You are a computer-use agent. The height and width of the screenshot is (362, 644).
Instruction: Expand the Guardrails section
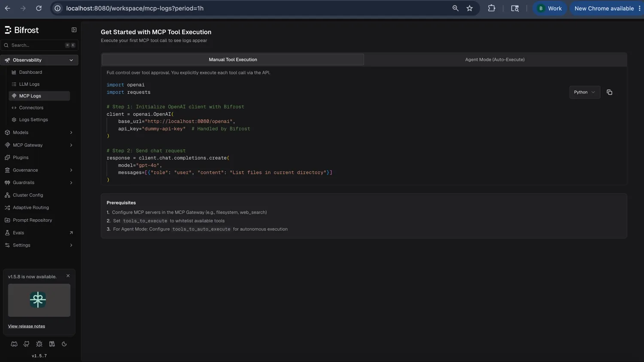coord(39,183)
